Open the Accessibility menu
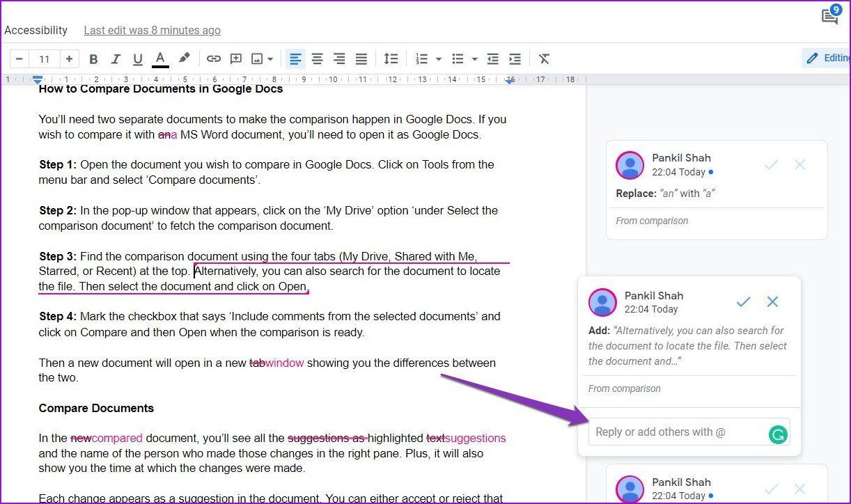Image resolution: width=851 pixels, height=504 pixels. [x=36, y=30]
